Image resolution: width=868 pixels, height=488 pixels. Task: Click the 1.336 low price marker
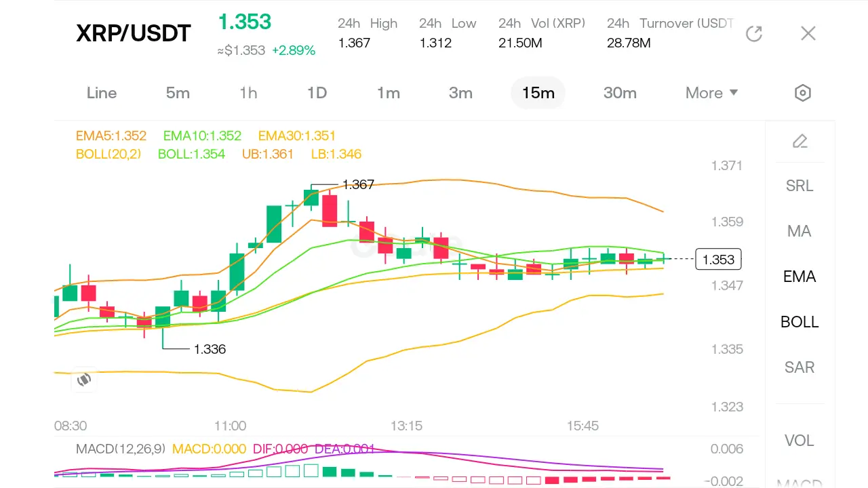click(x=210, y=349)
